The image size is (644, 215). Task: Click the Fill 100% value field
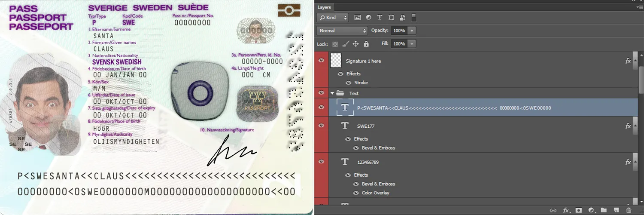(x=399, y=44)
